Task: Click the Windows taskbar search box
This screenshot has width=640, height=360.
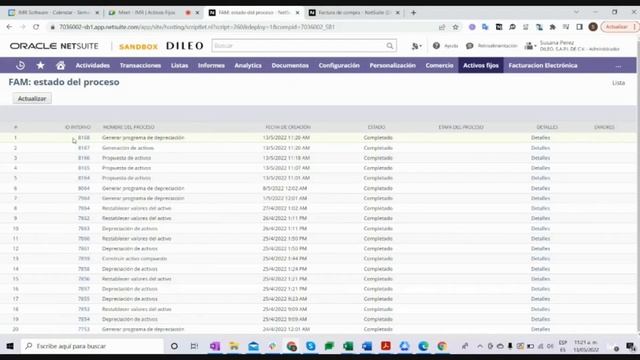Action: click(x=92, y=346)
